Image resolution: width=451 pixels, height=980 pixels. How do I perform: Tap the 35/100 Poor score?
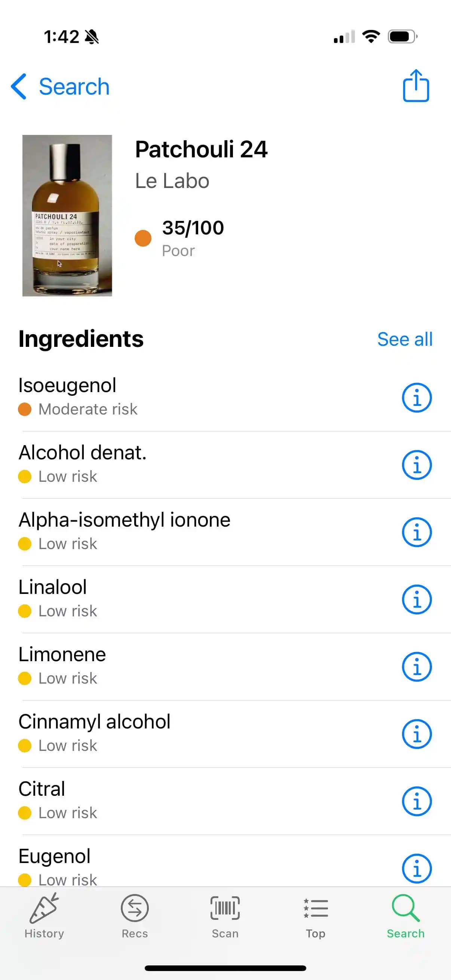193,237
